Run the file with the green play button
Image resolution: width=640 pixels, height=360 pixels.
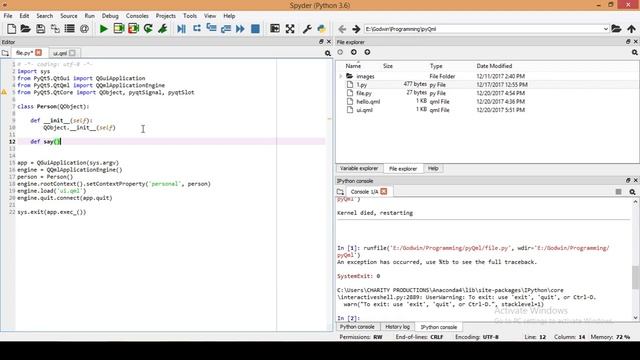[x=104, y=29]
